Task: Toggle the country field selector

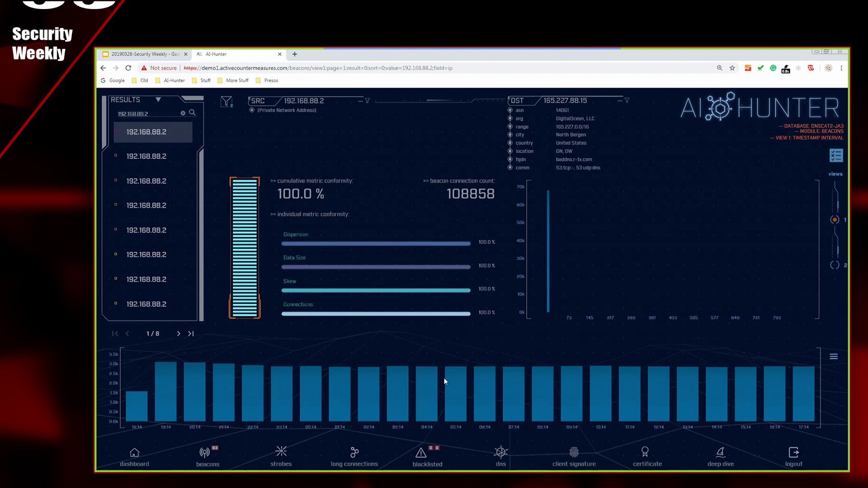Action: click(510, 143)
